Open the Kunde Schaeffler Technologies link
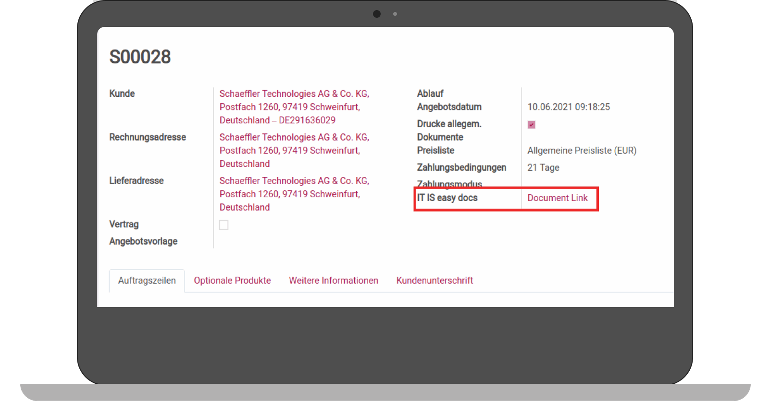The height and width of the screenshot is (402, 770). 294,94
